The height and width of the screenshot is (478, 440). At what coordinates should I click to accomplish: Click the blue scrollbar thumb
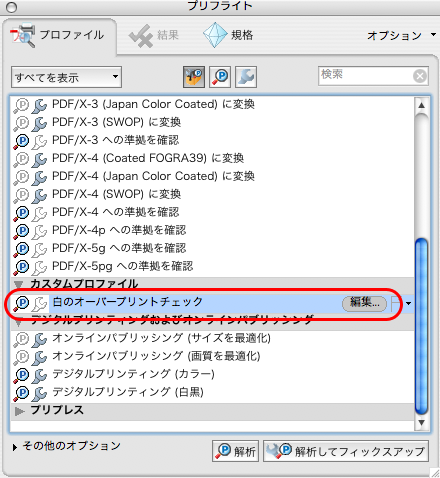coord(421,327)
